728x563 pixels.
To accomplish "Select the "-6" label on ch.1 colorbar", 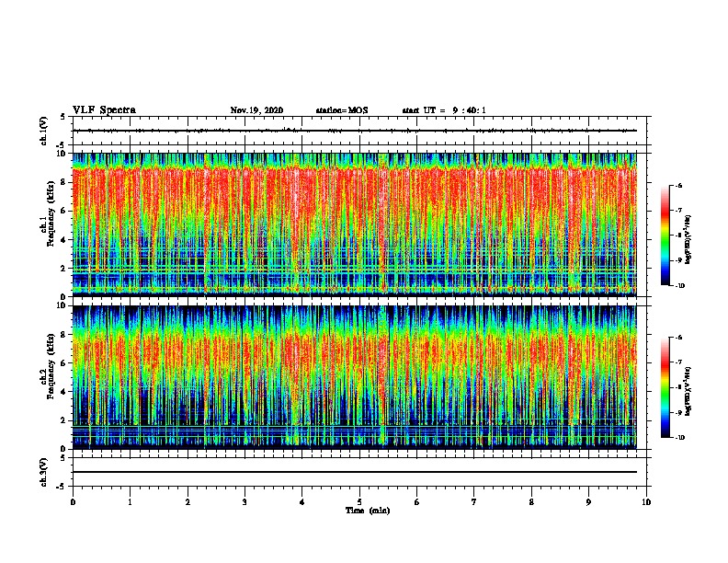I will click(x=678, y=185).
